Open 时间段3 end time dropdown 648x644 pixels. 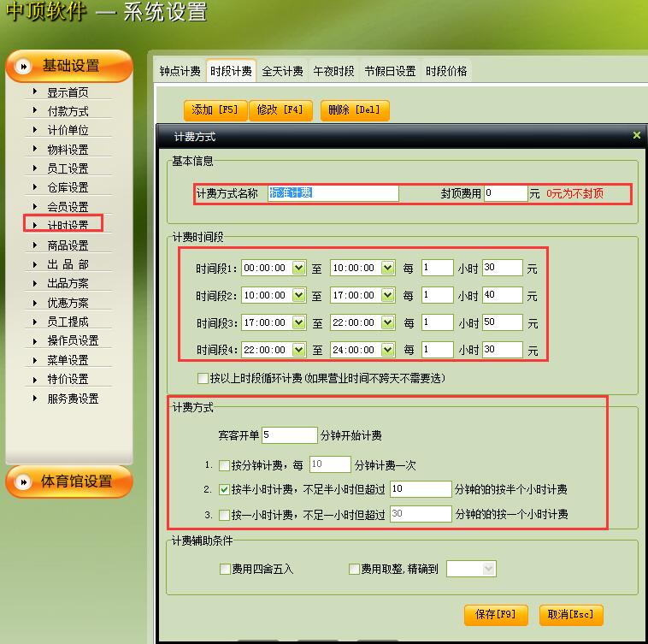[387, 322]
